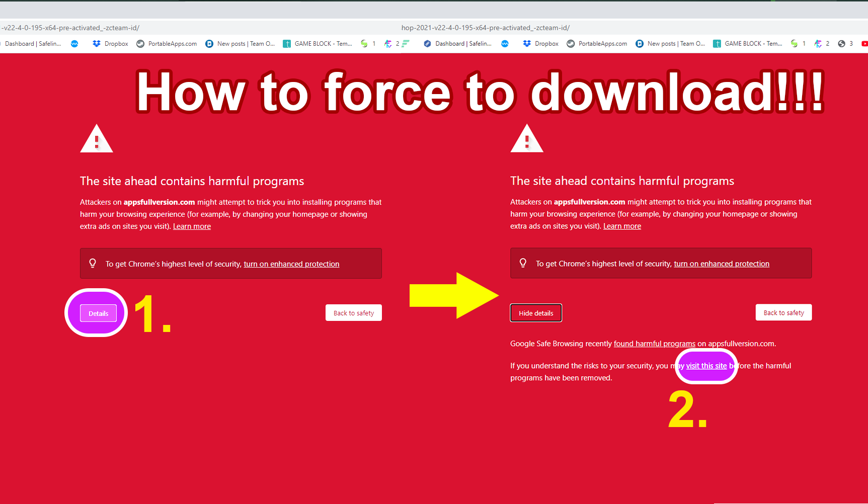The width and height of the screenshot is (868, 504).
Task: Click 'The site ahead contains harmful programs' heading on left page
Action: (192, 181)
